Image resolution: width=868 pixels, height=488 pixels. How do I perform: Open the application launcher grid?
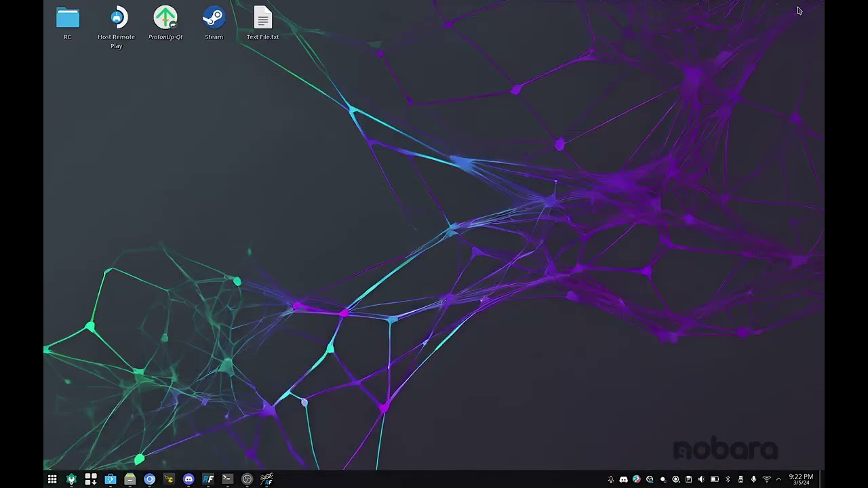(52, 479)
